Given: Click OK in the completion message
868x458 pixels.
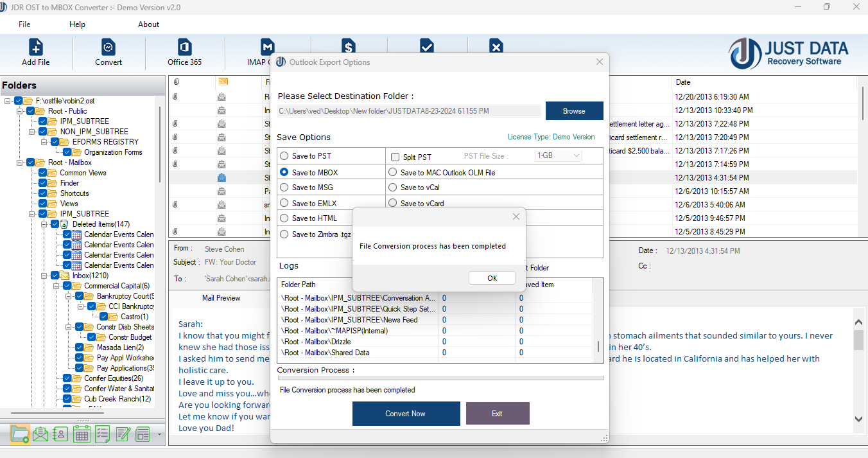Looking at the screenshot, I should [x=492, y=278].
